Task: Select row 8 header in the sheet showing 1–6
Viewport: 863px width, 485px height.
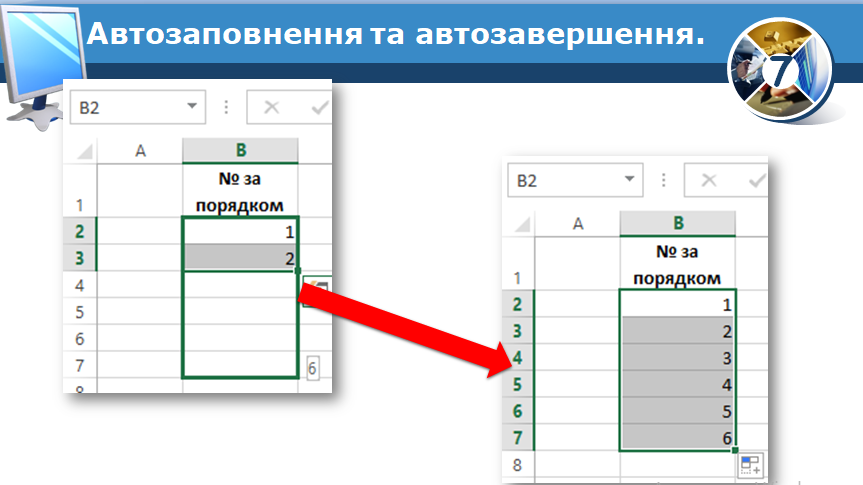Action: [x=517, y=465]
